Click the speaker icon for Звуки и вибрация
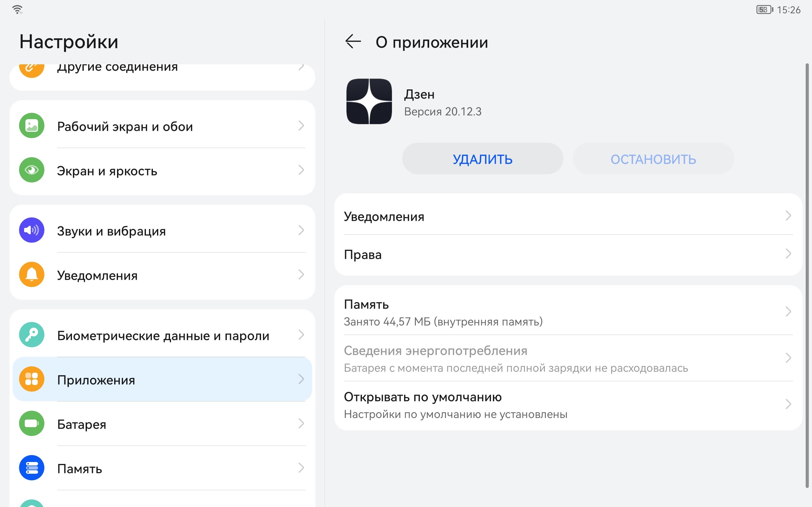This screenshot has height=507, width=812. 31,230
